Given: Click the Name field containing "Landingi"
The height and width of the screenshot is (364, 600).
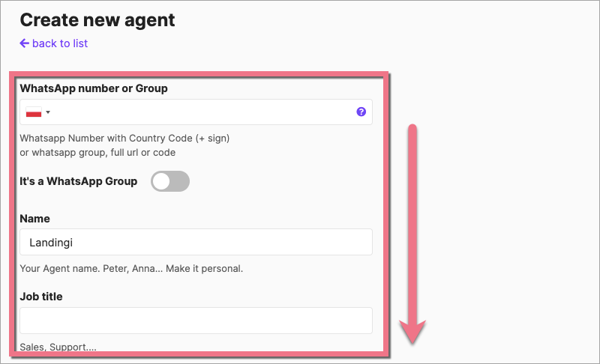Looking at the screenshot, I should point(196,242).
